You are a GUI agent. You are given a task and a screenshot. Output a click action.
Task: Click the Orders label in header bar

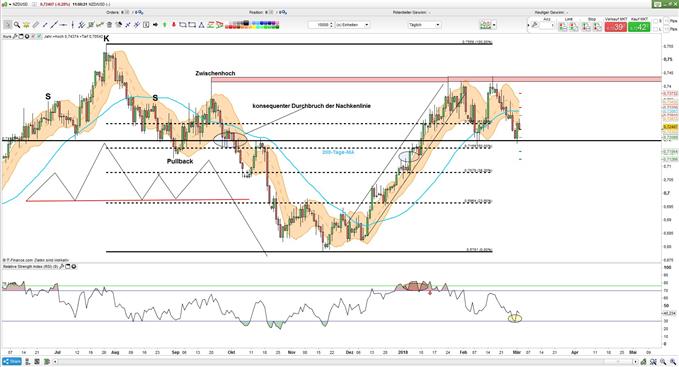112,13
